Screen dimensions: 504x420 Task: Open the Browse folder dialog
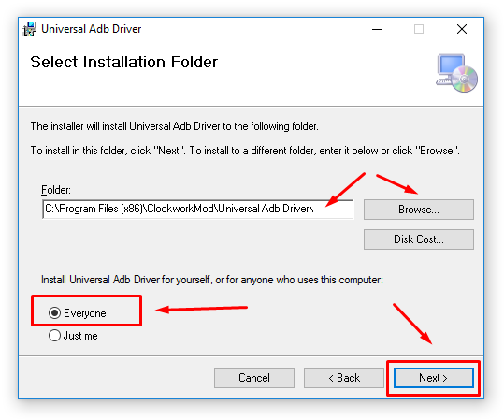[x=419, y=210]
